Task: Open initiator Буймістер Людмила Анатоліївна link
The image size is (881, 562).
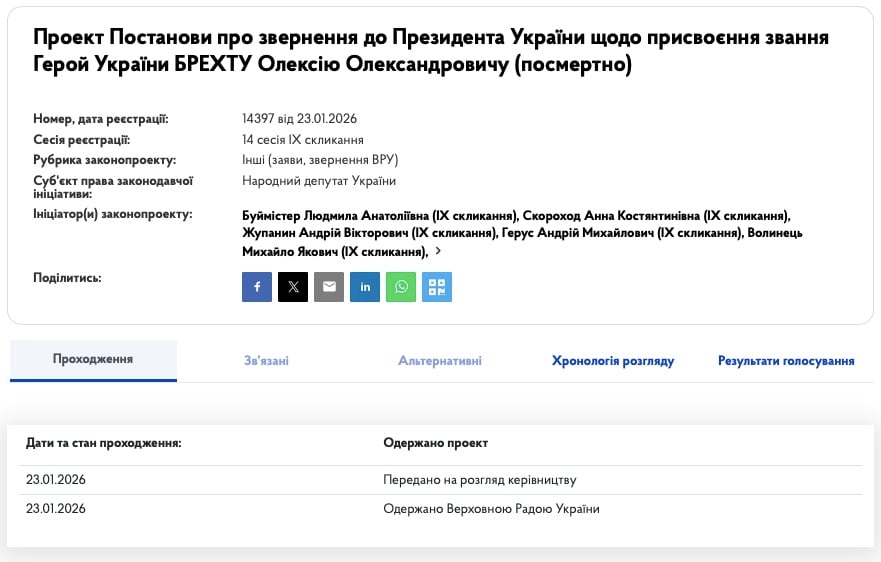Action: pos(380,216)
